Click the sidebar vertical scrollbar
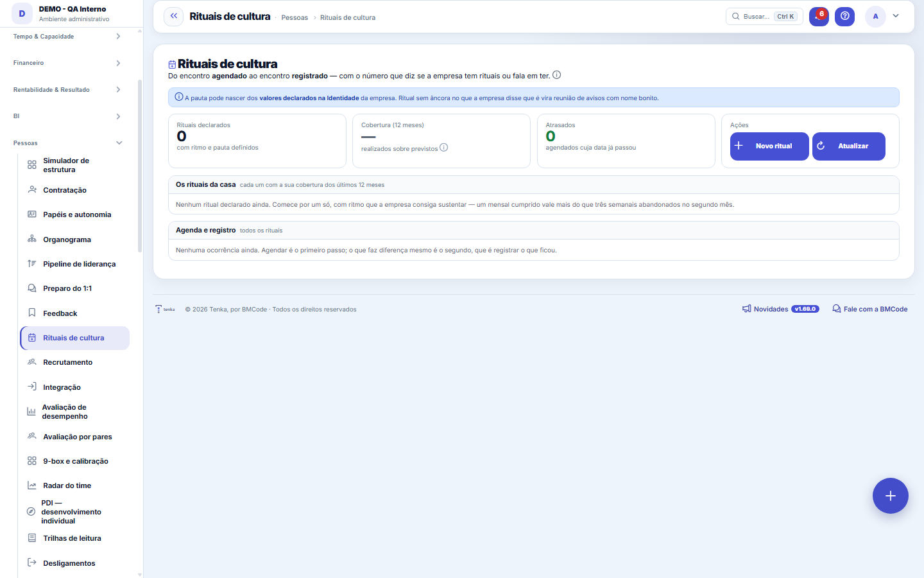Screen dimensions: 924x578 click(140, 166)
